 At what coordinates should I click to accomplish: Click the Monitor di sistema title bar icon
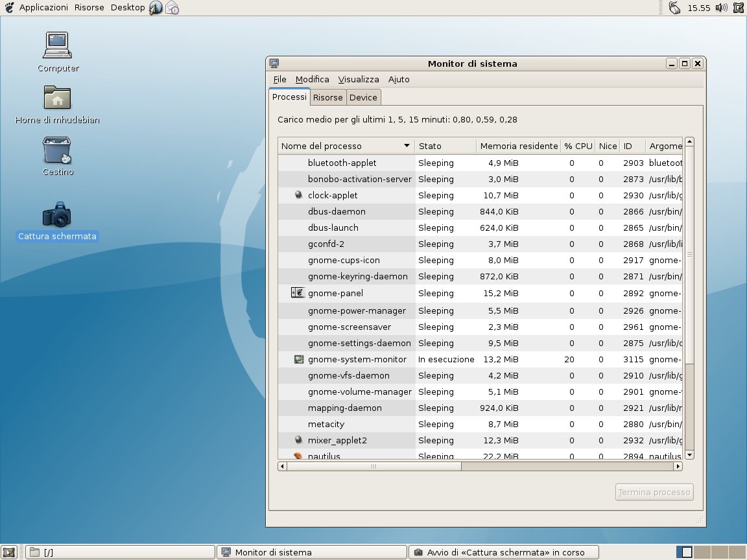(x=274, y=64)
